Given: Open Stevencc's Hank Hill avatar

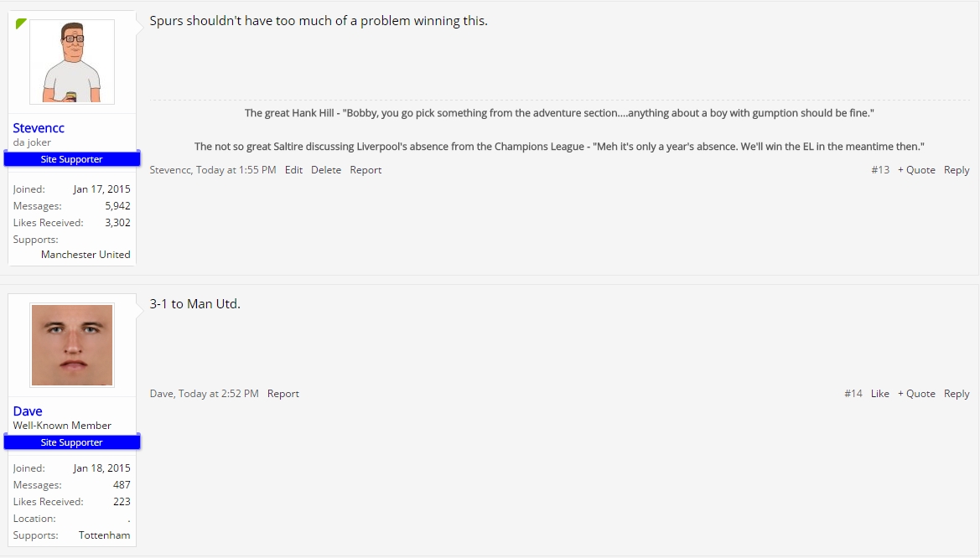Looking at the screenshot, I should click(x=72, y=62).
